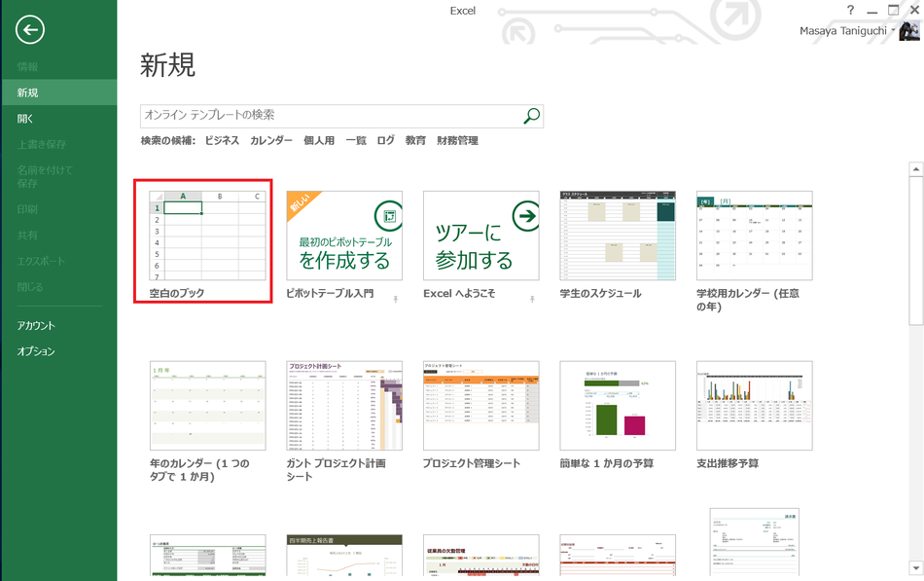Search suggested category 個人用
This screenshot has width=924, height=581.
pyautogui.click(x=319, y=140)
